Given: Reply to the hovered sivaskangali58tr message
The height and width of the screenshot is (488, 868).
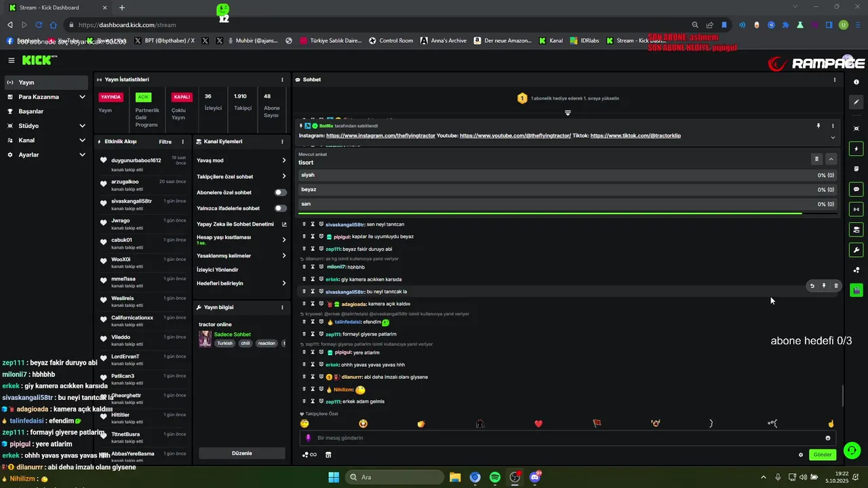Looking at the screenshot, I should pos(812,286).
